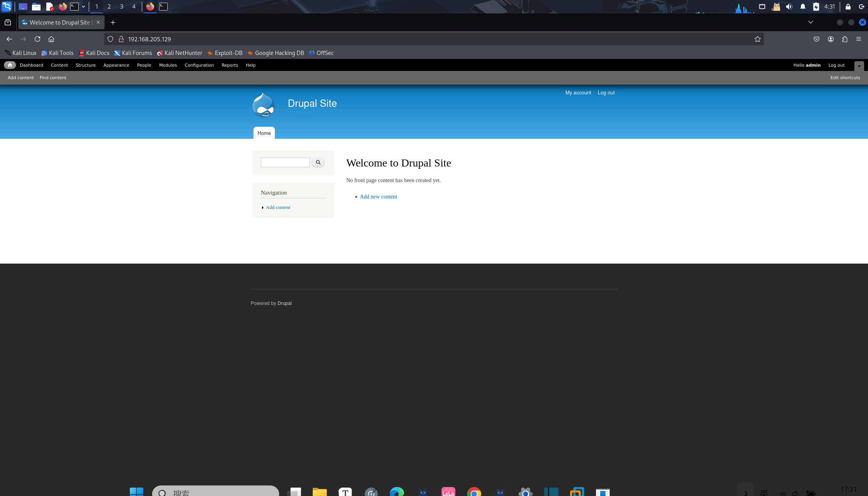Click the tracking protection shield icon
The width and height of the screenshot is (868, 496).
click(x=110, y=39)
